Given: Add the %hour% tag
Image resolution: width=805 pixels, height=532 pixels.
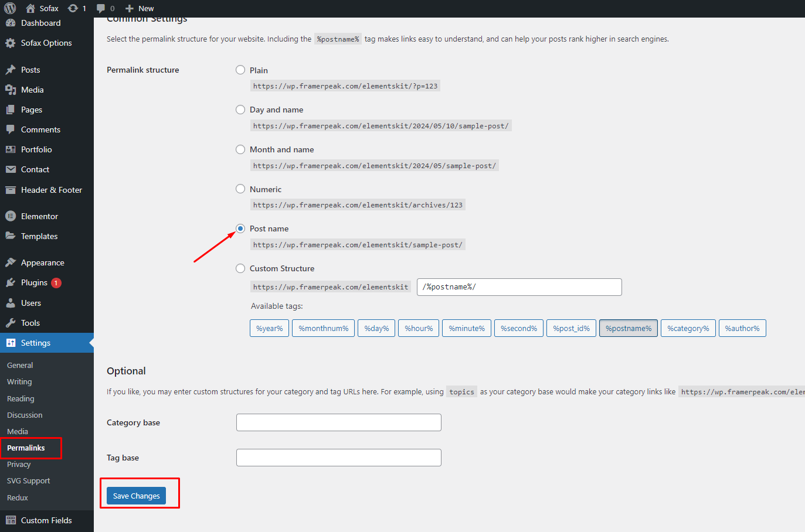Looking at the screenshot, I should click(419, 328).
